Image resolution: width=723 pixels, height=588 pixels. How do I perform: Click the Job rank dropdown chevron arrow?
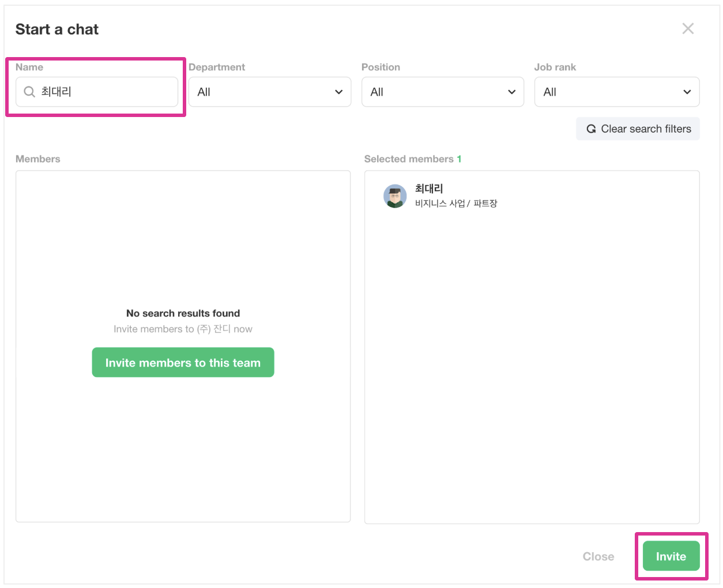click(x=687, y=92)
